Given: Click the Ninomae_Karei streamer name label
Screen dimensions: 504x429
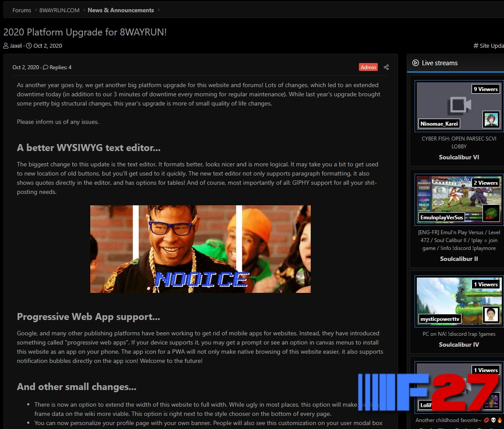Looking at the screenshot, I should coord(439,123).
